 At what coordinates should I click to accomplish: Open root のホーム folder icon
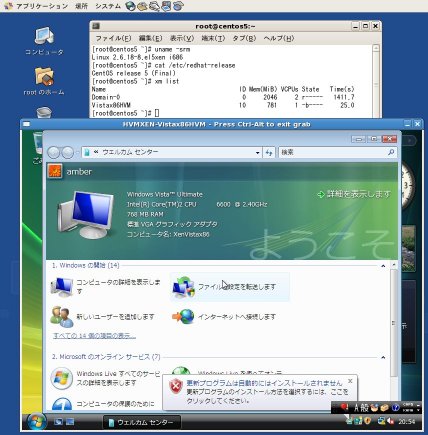coord(44,81)
